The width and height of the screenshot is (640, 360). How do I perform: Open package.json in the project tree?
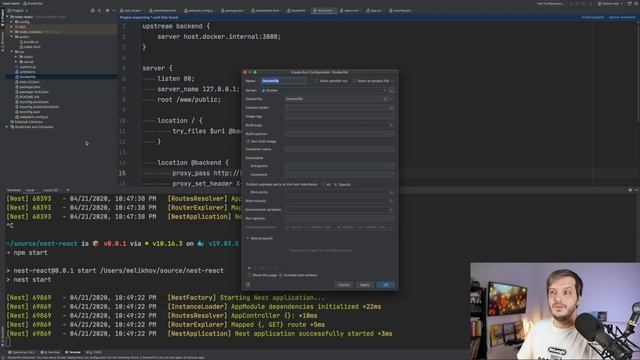[29, 87]
